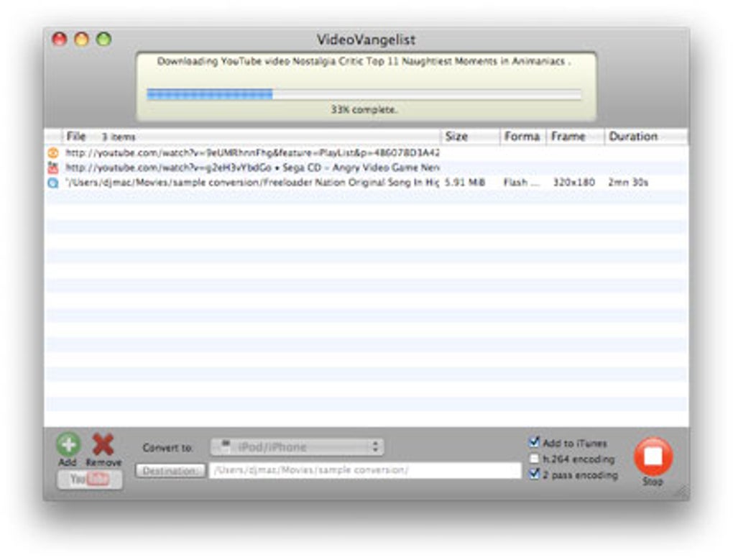733x560 pixels.
Task: Sort by the Duration column header
Action: (x=646, y=137)
